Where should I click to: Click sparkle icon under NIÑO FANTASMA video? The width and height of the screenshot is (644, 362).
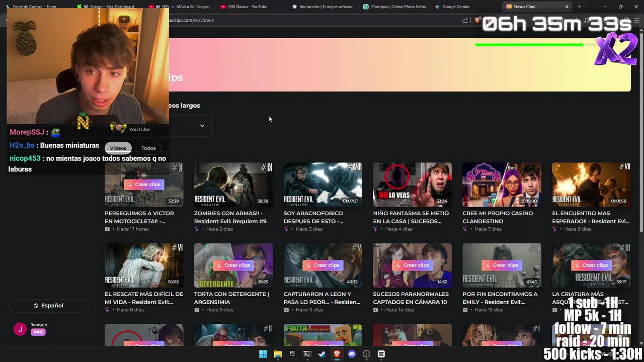coord(376,229)
